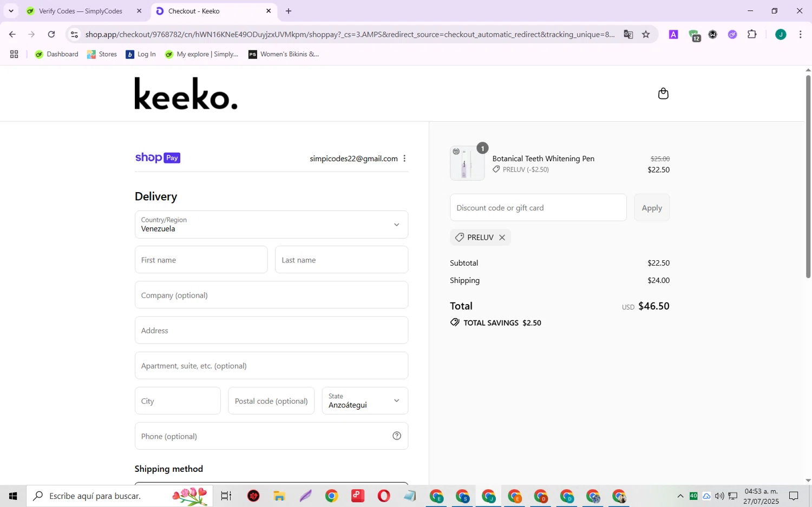Open the Botanical Teeth Whitening Pen thumbnail

click(x=467, y=163)
